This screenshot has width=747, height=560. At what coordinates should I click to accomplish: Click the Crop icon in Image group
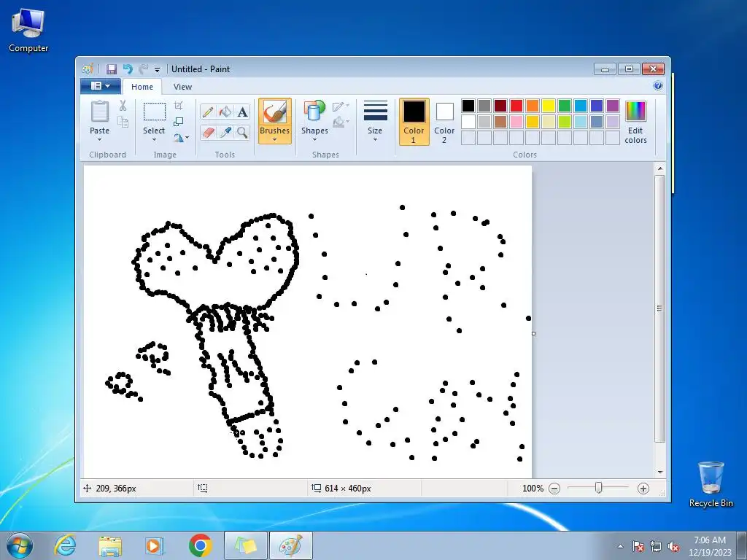[x=178, y=105]
